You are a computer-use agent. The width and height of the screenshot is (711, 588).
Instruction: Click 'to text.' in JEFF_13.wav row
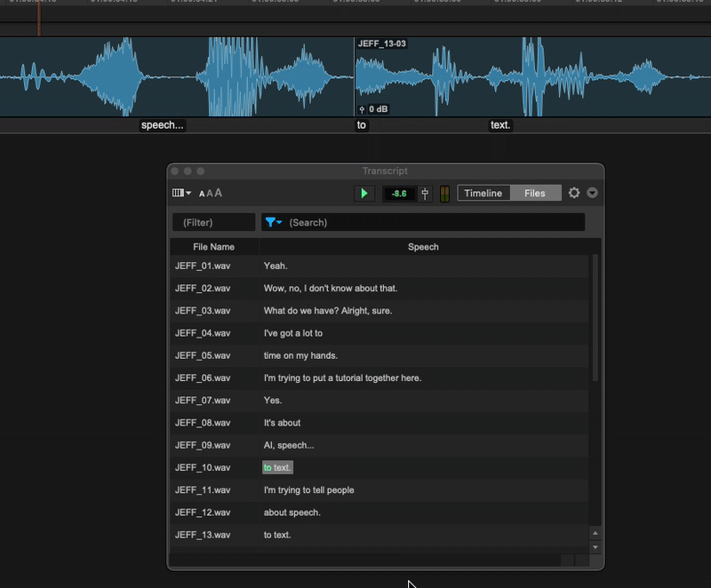277,535
